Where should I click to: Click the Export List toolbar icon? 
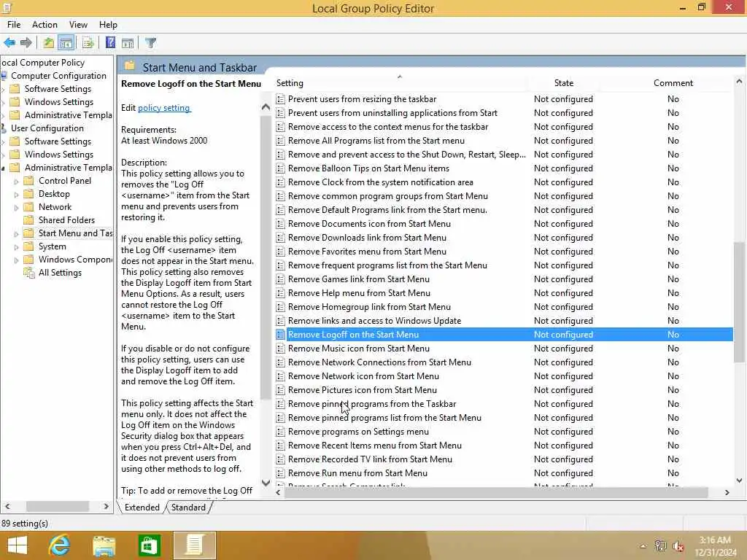tap(88, 43)
